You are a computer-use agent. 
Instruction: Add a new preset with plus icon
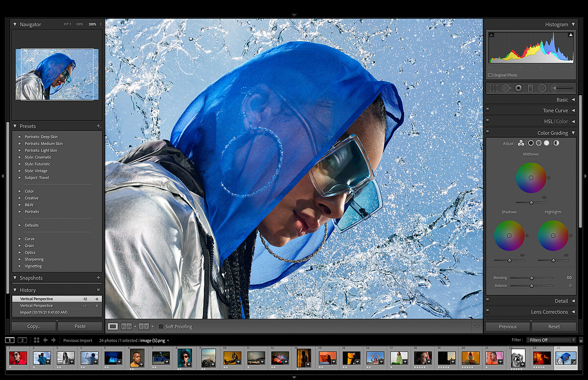coord(98,126)
